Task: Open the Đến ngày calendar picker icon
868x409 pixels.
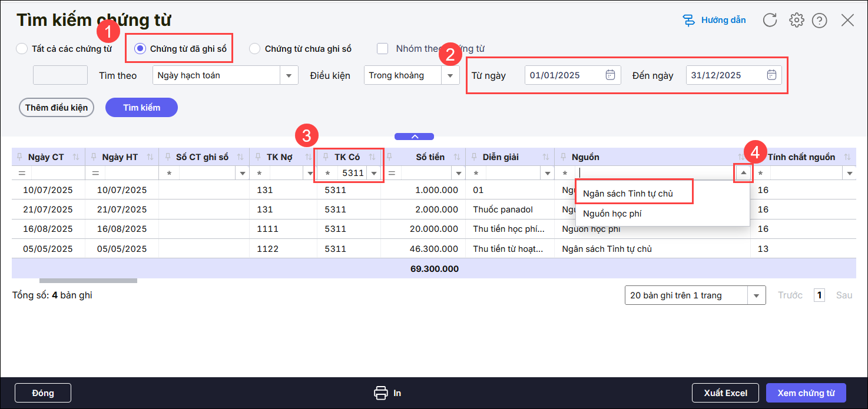Action: pyautogui.click(x=771, y=75)
